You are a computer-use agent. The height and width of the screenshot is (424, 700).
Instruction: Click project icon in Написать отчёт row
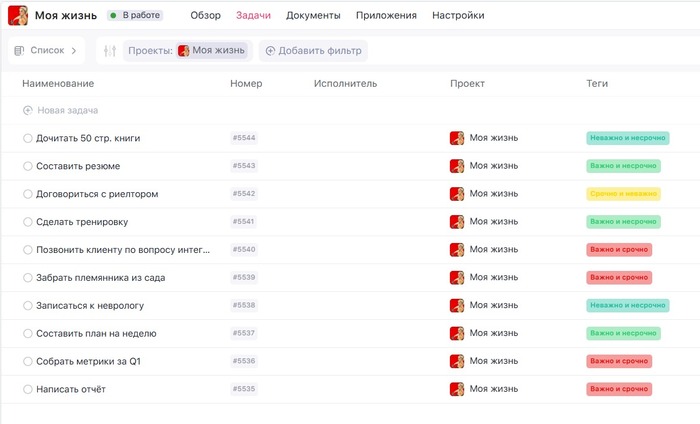pyautogui.click(x=457, y=389)
